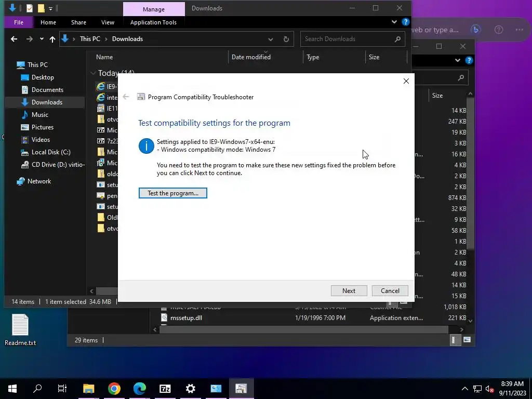Switch back window to large icons view

click(x=467, y=340)
